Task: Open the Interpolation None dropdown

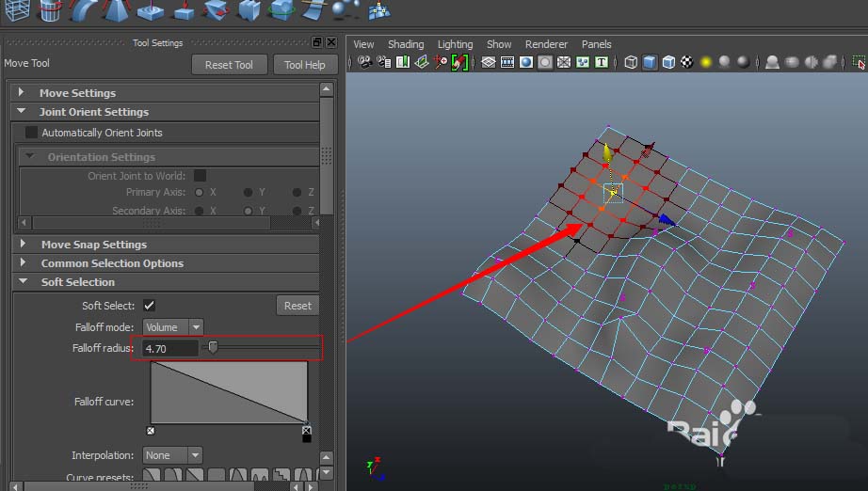Action: [x=172, y=455]
